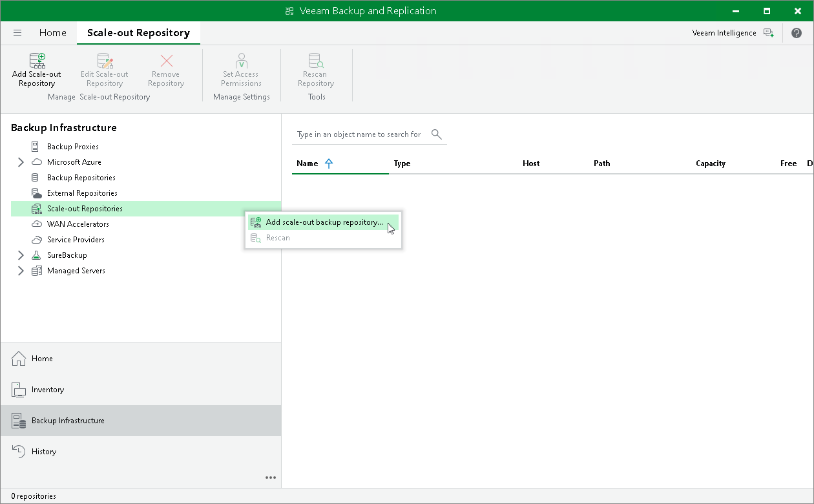Click the Service Providers tree icon

36,240
